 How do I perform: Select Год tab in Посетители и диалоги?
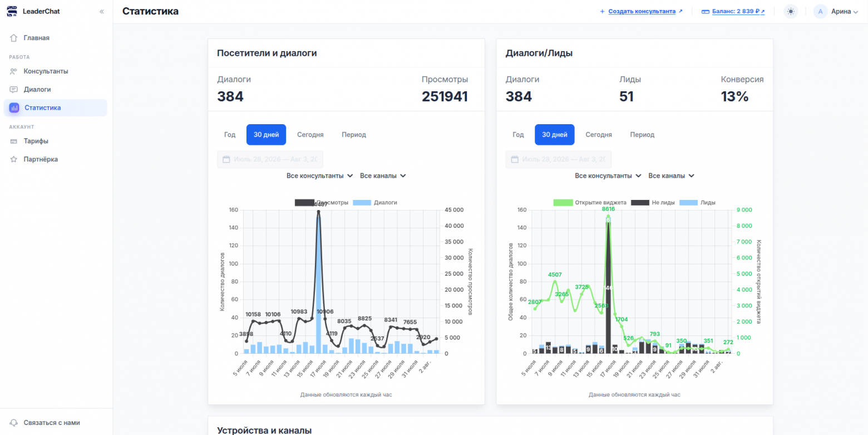pos(230,135)
